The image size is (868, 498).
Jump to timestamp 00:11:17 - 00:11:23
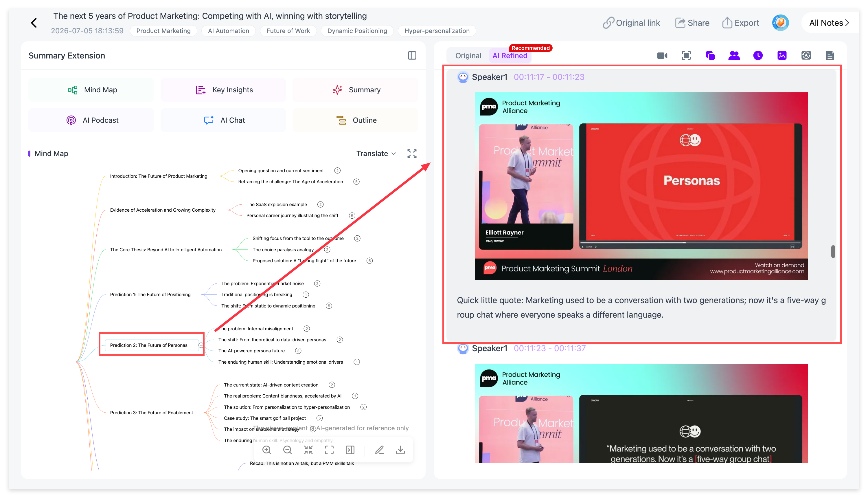click(549, 77)
